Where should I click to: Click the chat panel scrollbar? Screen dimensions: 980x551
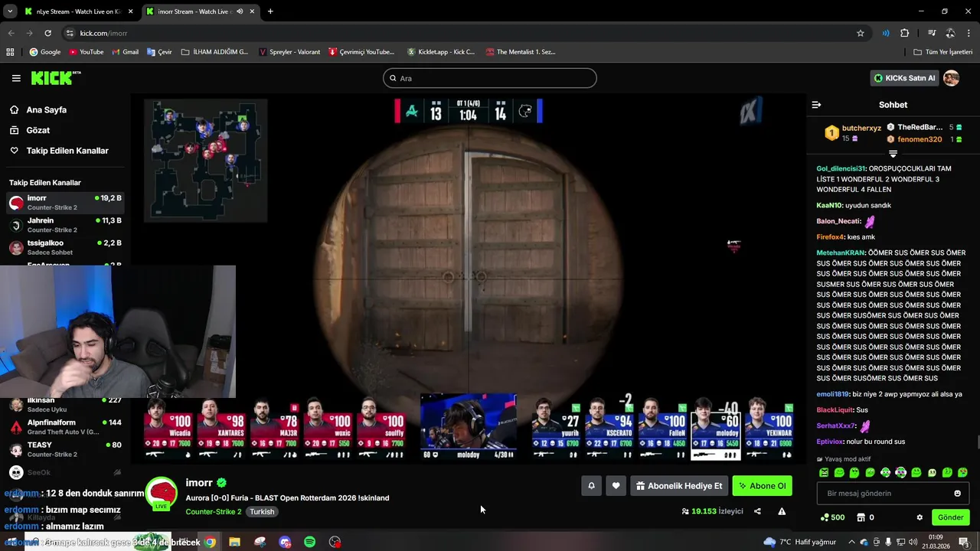pos(978,444)
